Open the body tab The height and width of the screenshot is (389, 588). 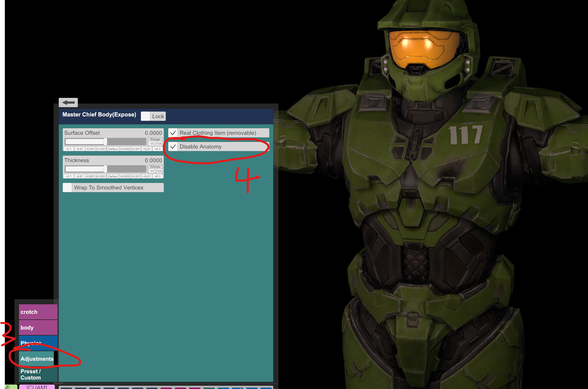click(38, 328)
